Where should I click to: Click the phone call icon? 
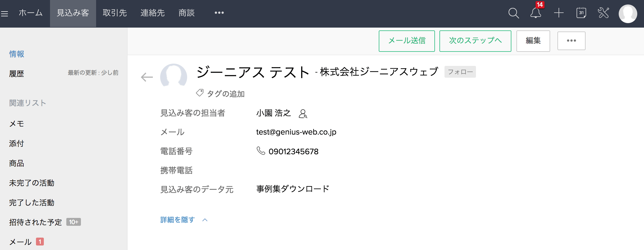pos(261,151)
